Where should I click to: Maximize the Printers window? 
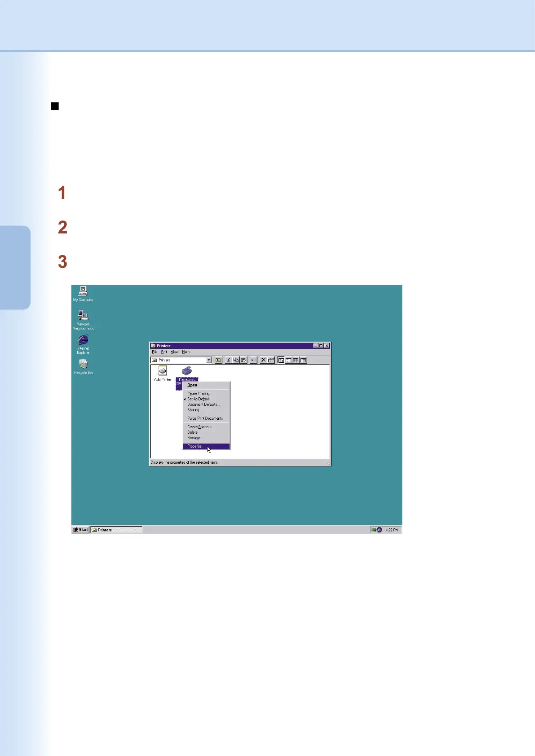click(x=321, y=346)
